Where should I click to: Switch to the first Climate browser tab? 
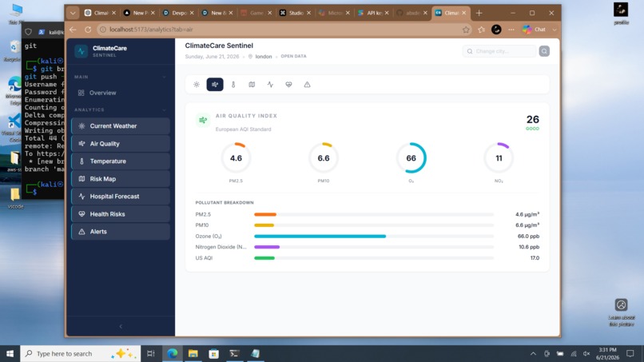click(x=99, y=13)
